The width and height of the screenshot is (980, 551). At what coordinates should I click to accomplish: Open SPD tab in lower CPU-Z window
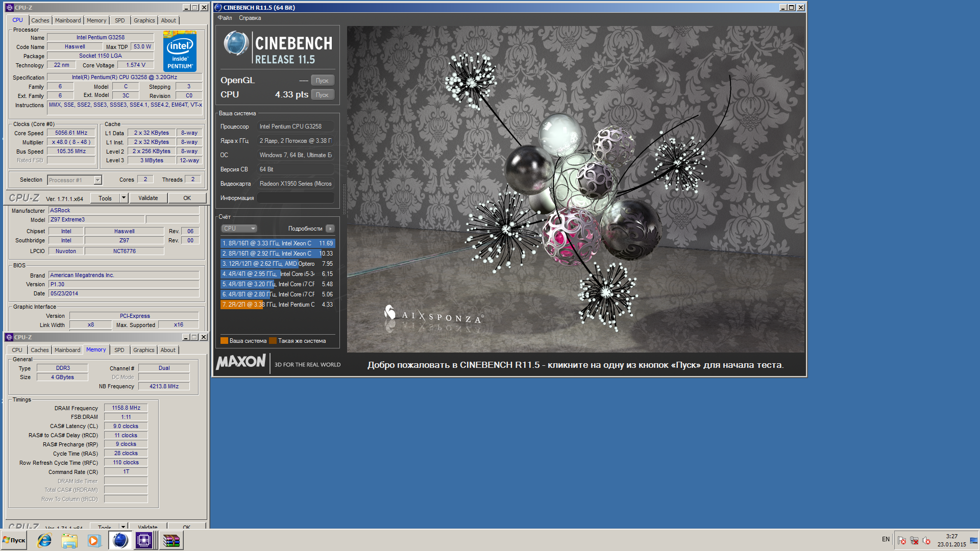(x=119, y=350)
